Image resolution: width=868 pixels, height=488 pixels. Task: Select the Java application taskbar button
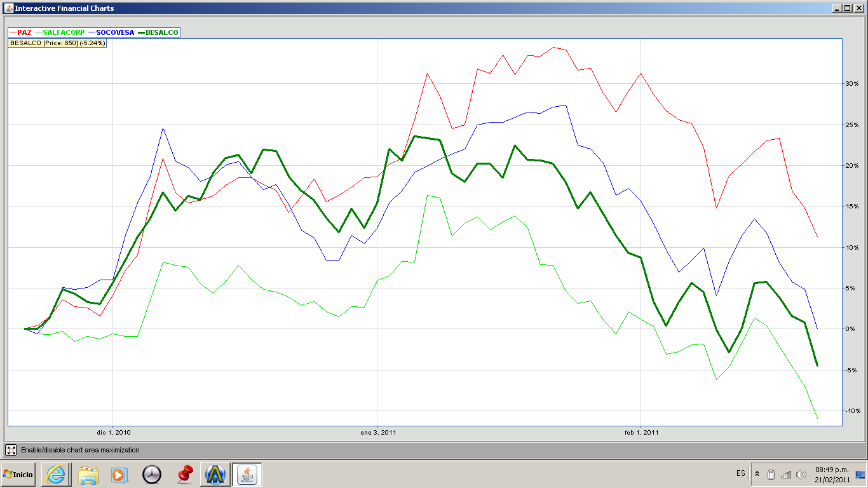[x=247, y=474]
